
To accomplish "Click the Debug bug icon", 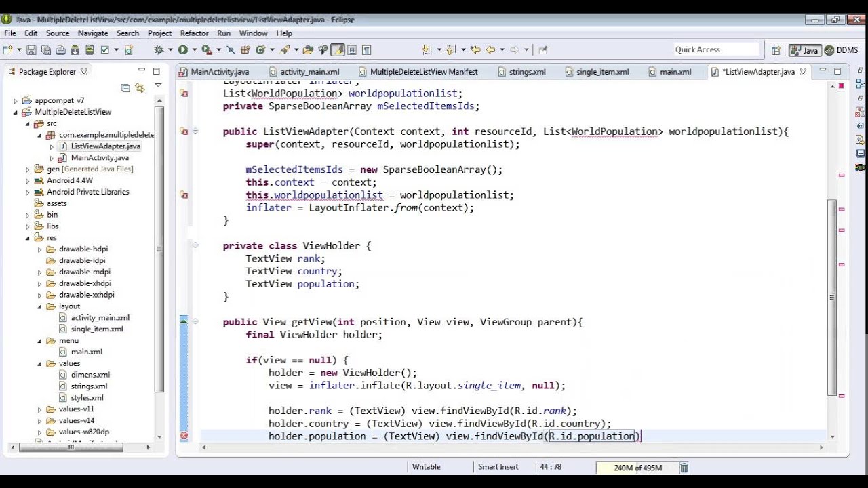I will pos(159,49).
